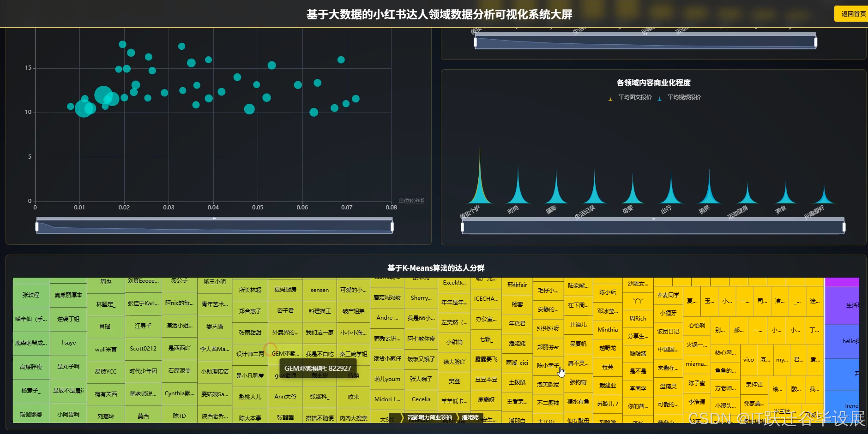Click treemap cell 是丸子啊
This screenshot has width=868, height=434.
68,367
